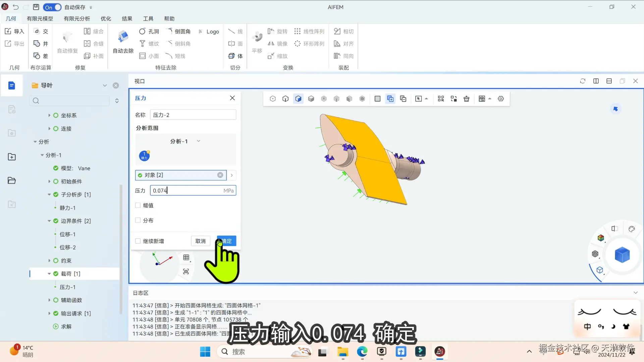Screen dimensions: 644x362
Task: Click the 体 body split icon
Action: (x=231, y=56)
